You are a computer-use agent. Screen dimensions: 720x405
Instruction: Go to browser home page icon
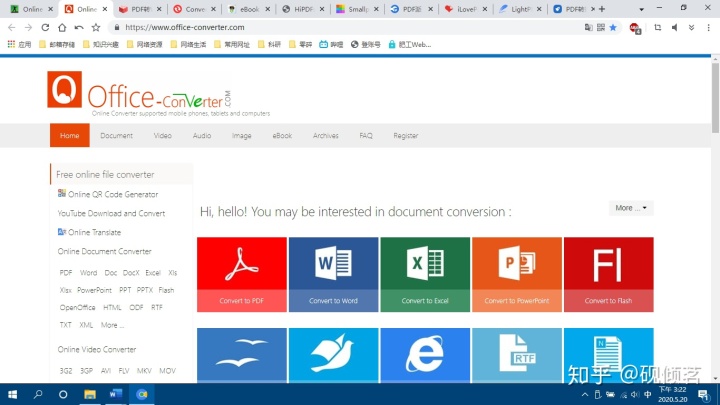click(62, 28)
